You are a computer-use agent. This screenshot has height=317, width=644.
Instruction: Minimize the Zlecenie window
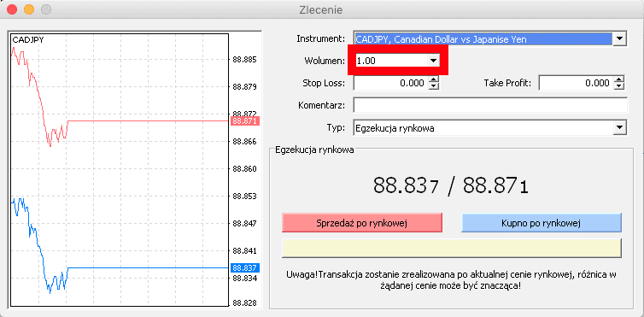[x=29, y=9]
